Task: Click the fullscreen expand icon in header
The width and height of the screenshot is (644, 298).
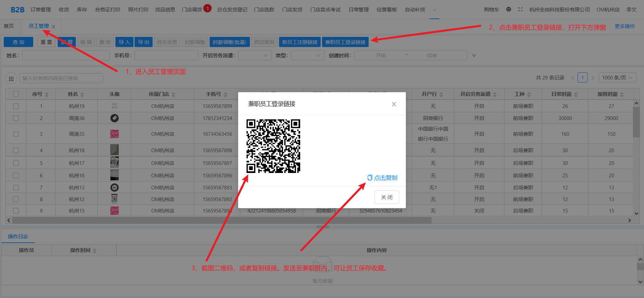Action: tap(520, 9)
